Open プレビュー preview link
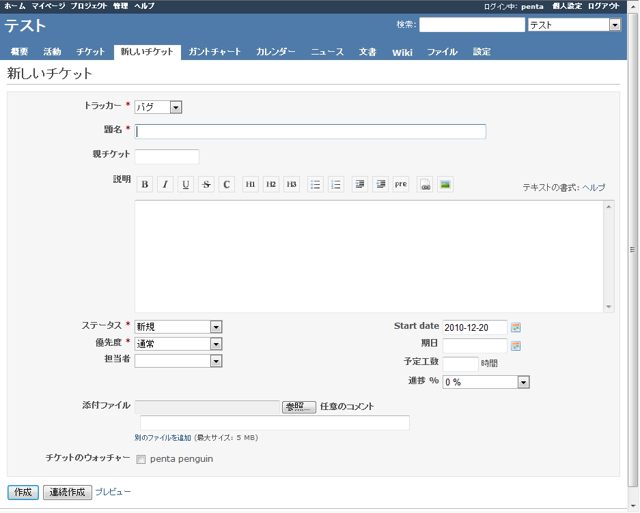Image resolution: width=640 pixels, height=513 pixels. point(113,492)
